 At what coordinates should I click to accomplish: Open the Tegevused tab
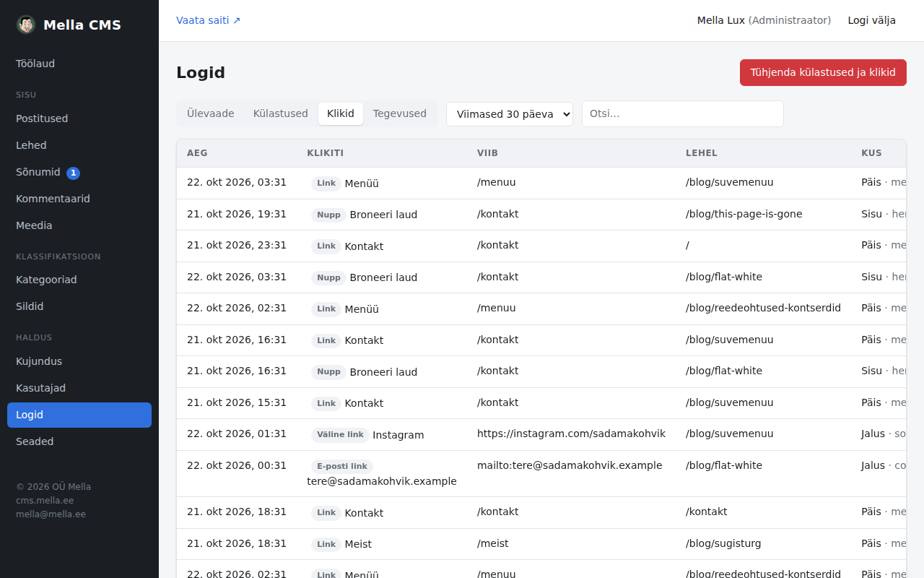tap(400, 113)
